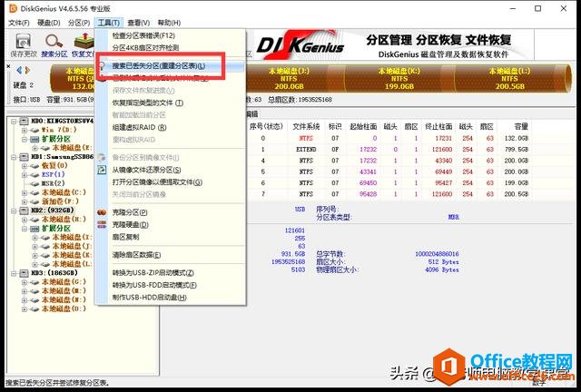The image size is (581, 392).
Task: Select 本地磁盘(N:) in the tree
Action: (64, 300)
